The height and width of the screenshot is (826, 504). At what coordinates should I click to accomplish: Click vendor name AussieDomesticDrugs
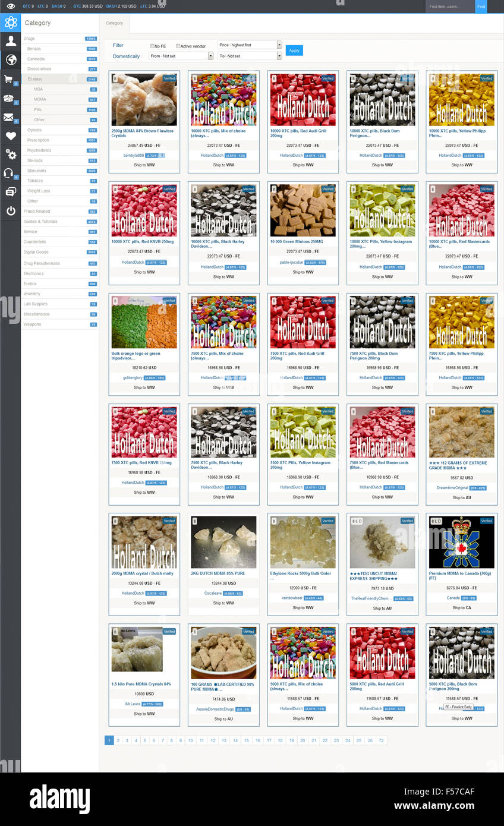point(215,709)
